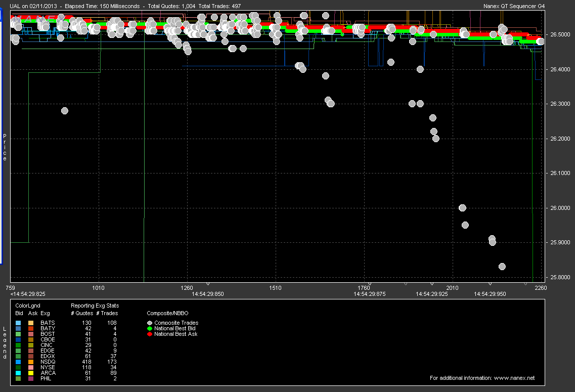Select the NYSE exchange label
Screen dimensions: 575x392
[x=48, y=367]
